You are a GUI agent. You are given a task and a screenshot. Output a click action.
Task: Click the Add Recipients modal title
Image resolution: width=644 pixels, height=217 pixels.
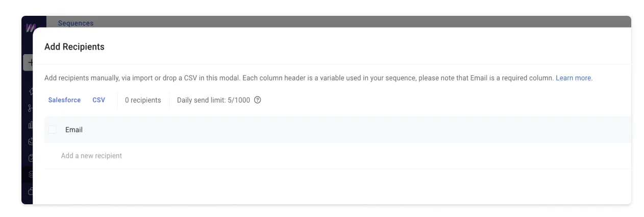75,46
